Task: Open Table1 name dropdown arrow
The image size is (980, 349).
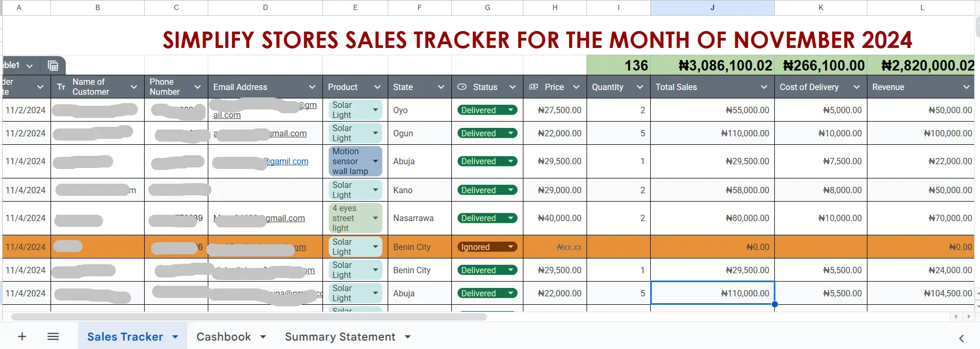Action: (29, 66)
